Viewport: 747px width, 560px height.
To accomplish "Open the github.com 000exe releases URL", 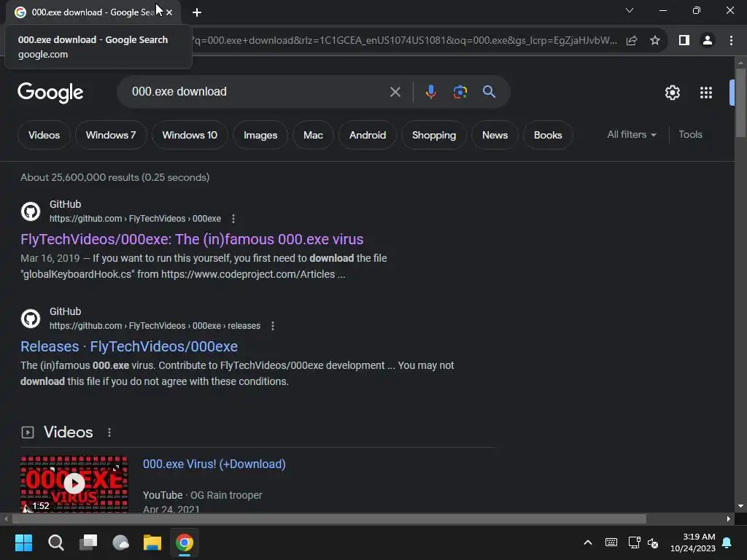I will 155,326.
